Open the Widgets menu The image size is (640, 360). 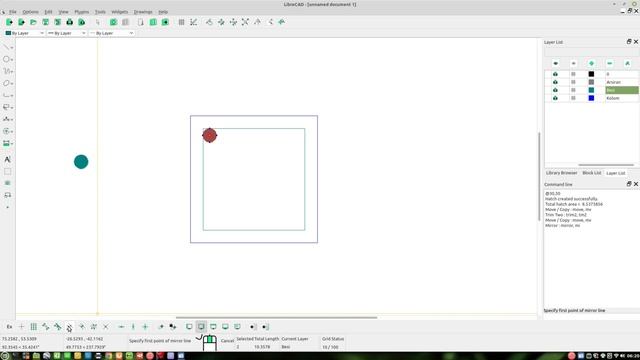(120, 12)
